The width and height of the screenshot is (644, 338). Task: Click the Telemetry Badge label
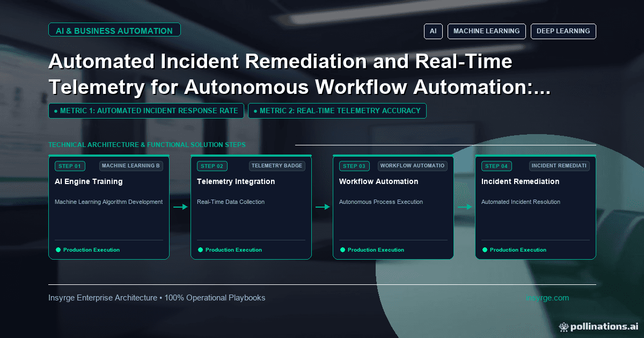coord(277,166)
